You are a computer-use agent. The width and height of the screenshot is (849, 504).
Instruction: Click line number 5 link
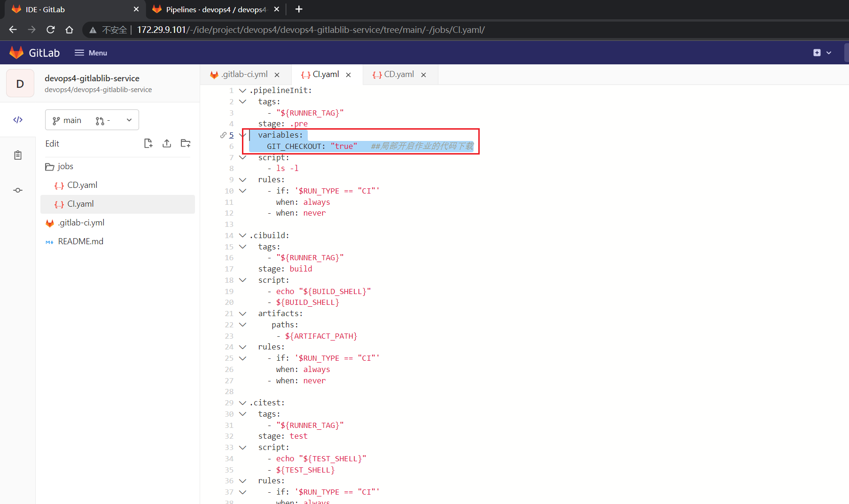coord(231,135)
